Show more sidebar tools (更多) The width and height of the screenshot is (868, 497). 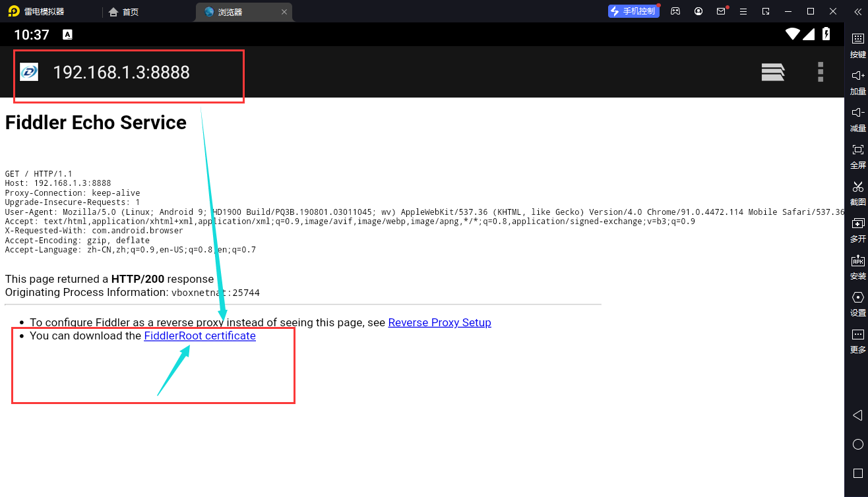point(857,340)
